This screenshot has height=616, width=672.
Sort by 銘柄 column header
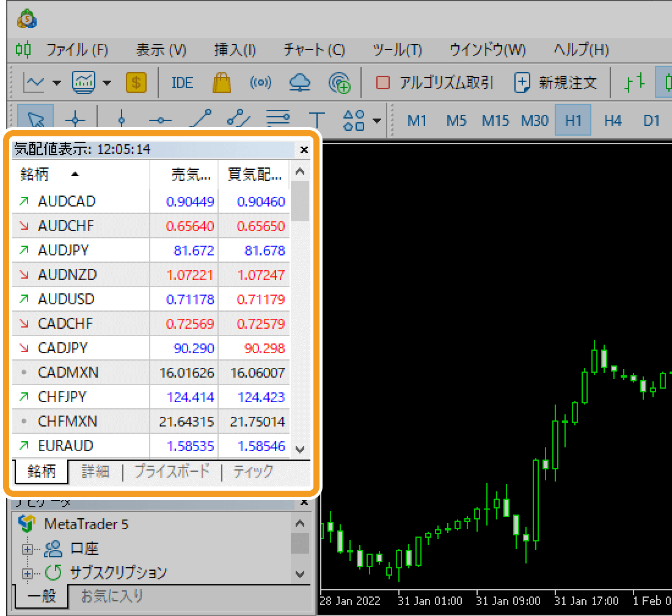click(81, 174)
